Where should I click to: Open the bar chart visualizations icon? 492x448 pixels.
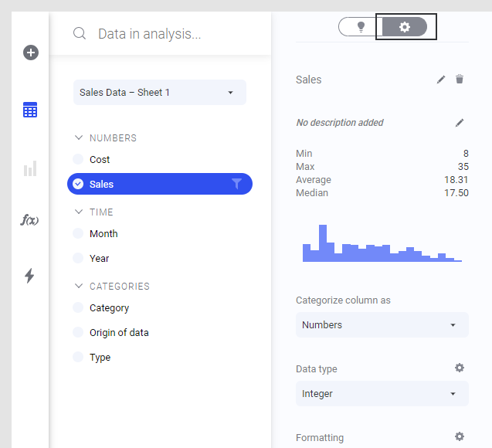[x=30, y=168]
